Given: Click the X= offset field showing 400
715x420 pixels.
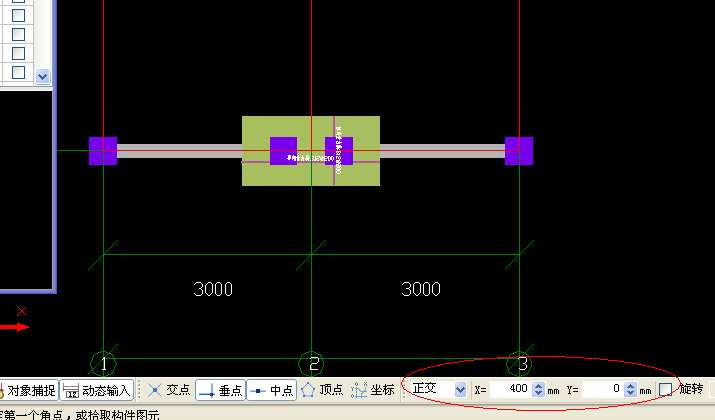Looking at the screenshot, I should tap(510, 389).
